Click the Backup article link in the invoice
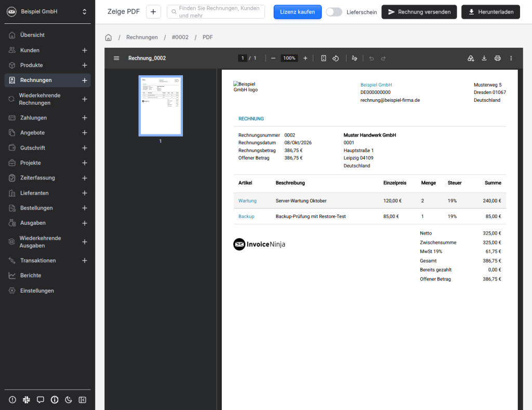The image size is (532, 410). tap(246, 216)
